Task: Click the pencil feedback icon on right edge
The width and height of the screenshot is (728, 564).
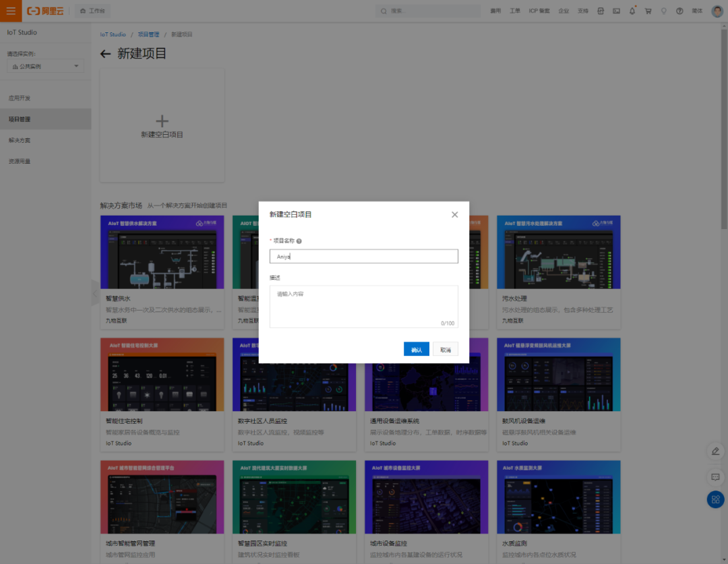Action: pyautogui.click(x=715, y=451)
